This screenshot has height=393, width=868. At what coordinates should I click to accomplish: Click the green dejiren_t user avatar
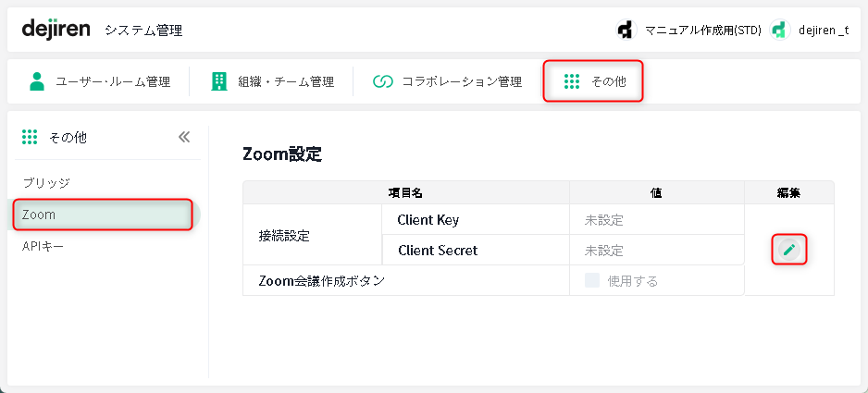tap(779, 30)
